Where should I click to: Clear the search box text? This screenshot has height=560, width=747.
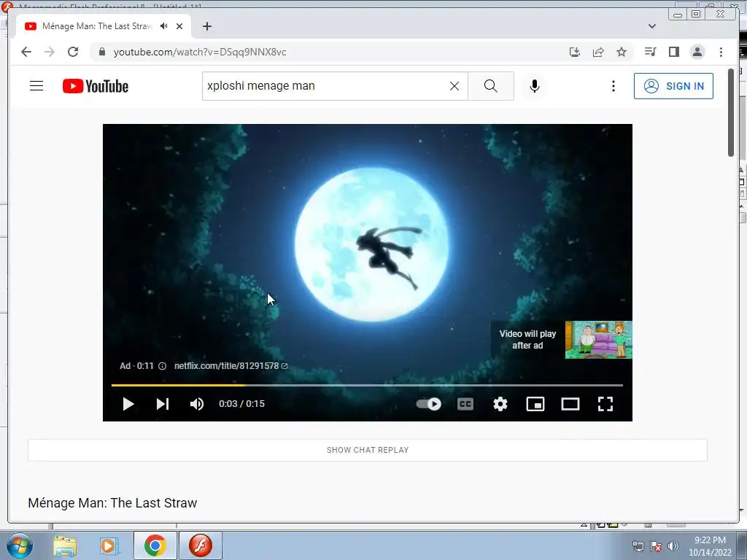click(x=454, y=86)
